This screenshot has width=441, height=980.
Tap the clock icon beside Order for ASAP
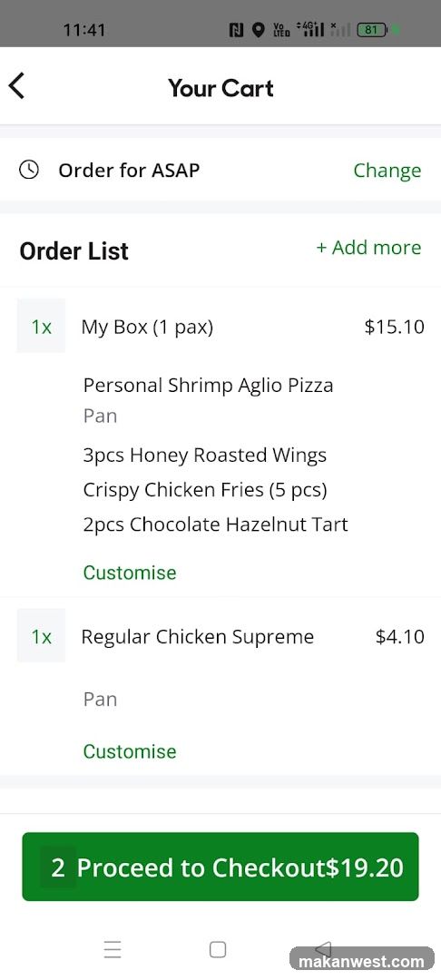coord(29,170)
